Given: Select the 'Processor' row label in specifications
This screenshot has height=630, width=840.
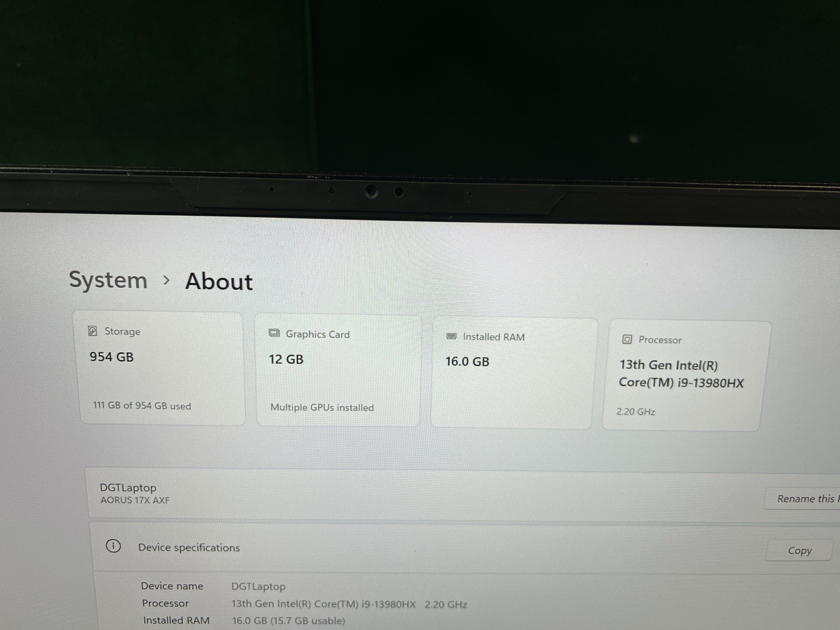Looking at the screenshot, I should point(165,604).
